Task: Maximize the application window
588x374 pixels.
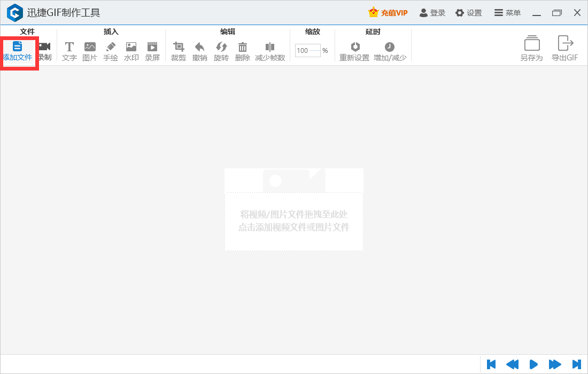Action: pos(557,13)
